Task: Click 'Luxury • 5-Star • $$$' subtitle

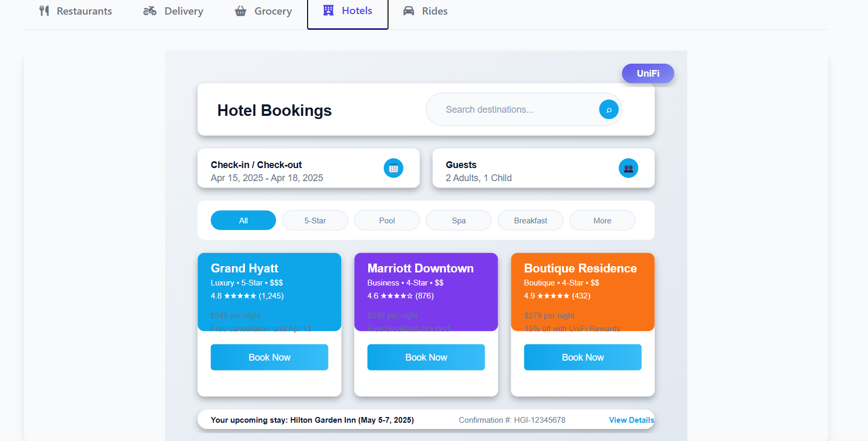Action: tap(247, 283)
